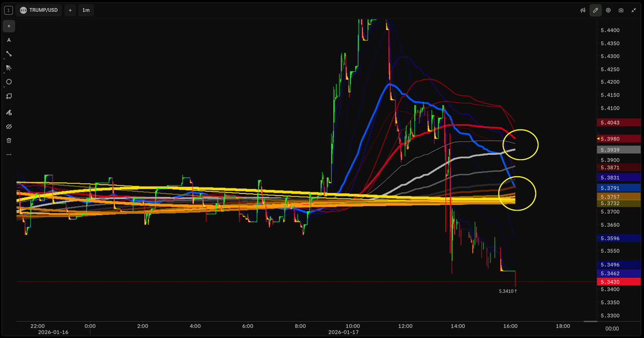Click the 5.3791 blue price label
Screen dimensions: 644x338
tap(619, 188)
